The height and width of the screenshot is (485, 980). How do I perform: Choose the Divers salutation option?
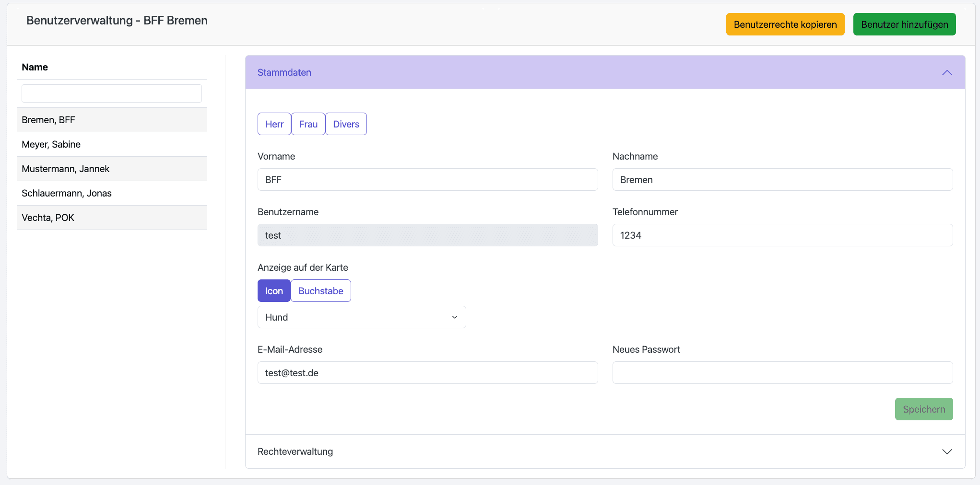tap(346, 124)
